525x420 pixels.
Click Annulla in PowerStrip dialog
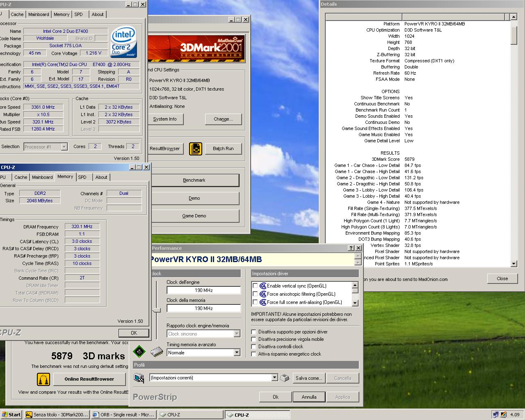309,397
